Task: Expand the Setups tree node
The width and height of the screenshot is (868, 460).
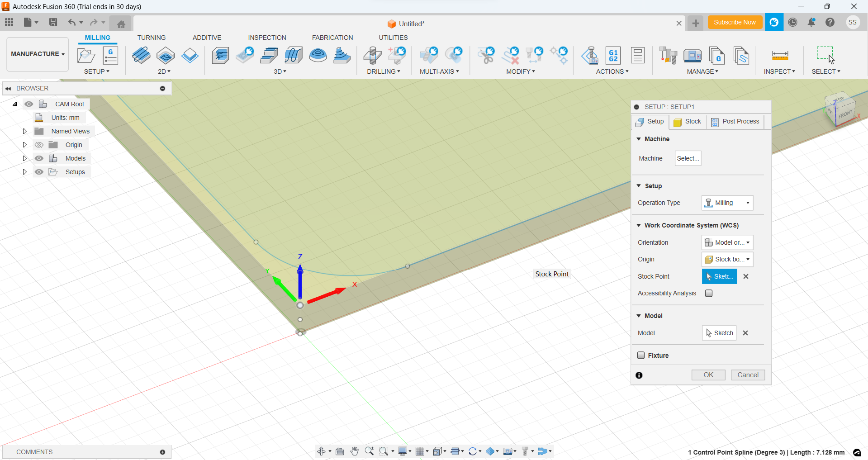Action: (x=24, y=172)
